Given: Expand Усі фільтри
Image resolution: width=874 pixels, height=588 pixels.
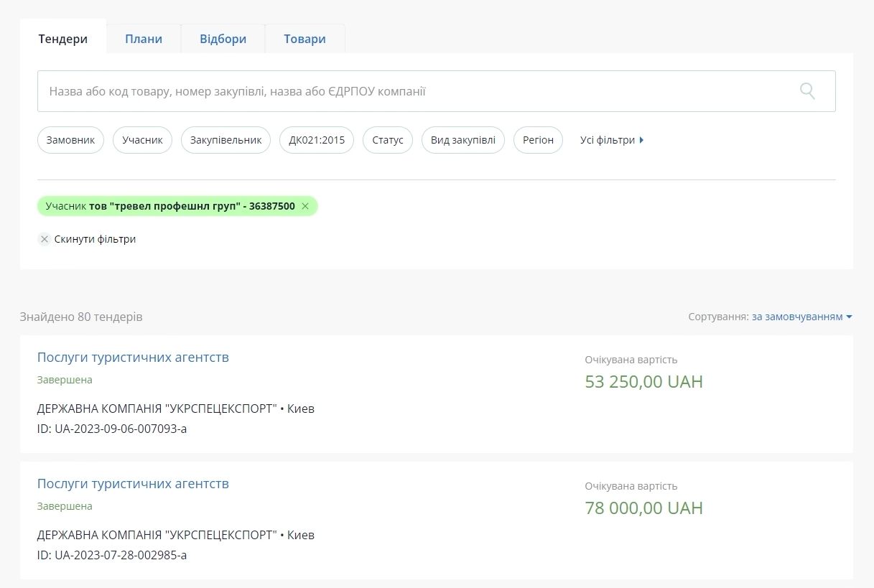Looking at the screenshot, I should pos(611,140).
